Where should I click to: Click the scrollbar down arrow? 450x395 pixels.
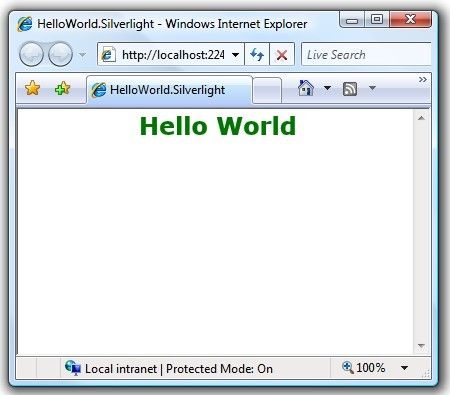tap(421, 346)
